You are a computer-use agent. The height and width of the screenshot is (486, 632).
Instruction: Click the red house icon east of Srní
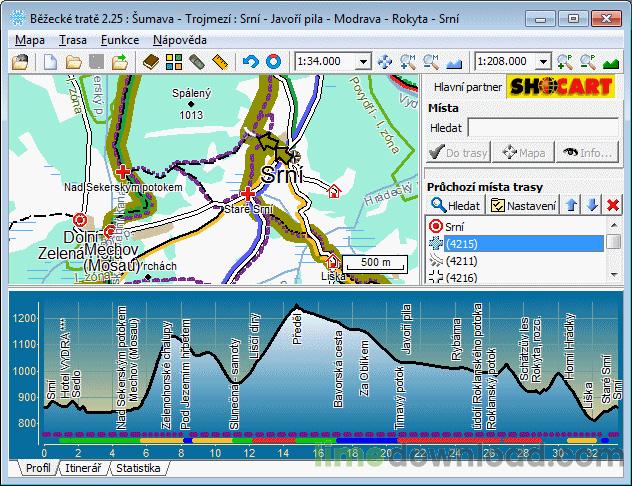click(334, 190)
